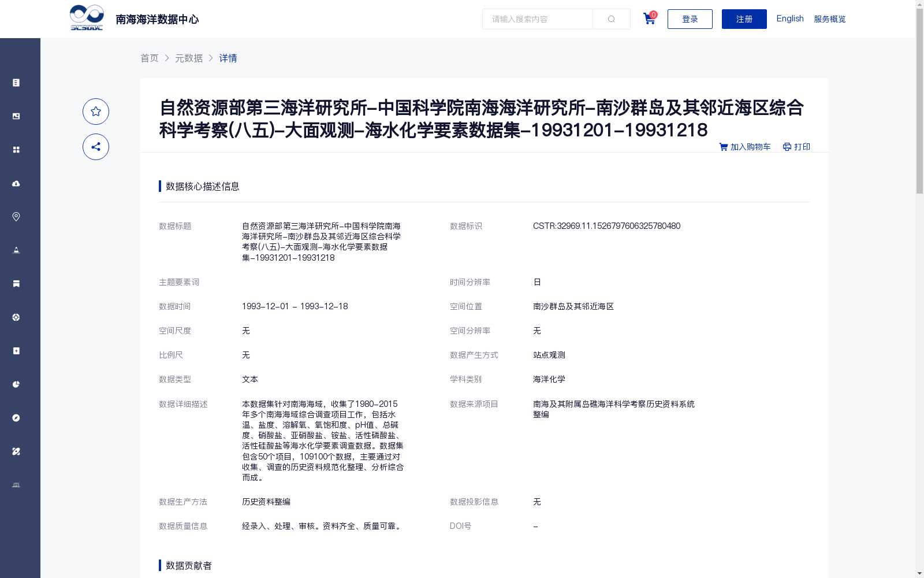Image resolution: width=924 pixels, height=578 pixels.
Task: Select the image gallery icon in the sidebar
Action: (x=16, y=116)
